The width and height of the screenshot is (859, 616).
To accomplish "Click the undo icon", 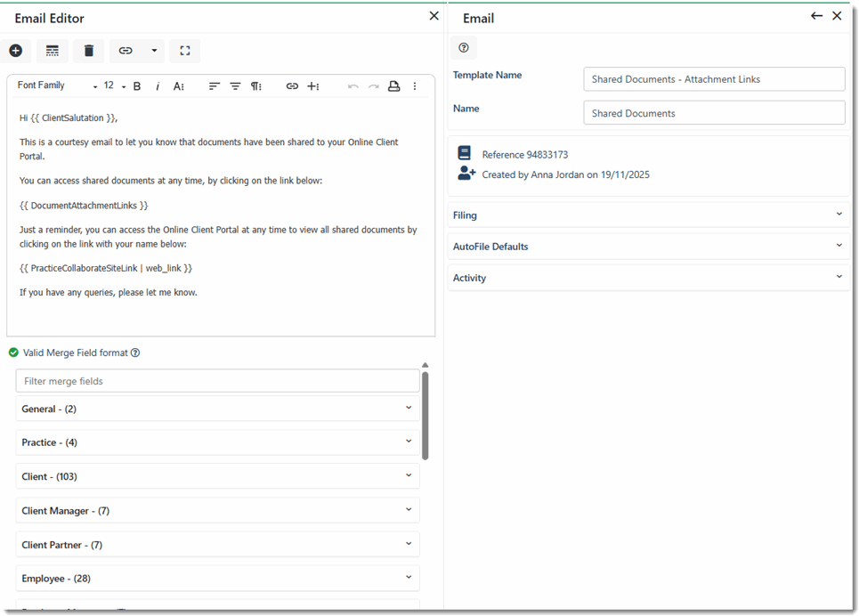I will pyautogui.click(x=353, y=86).
